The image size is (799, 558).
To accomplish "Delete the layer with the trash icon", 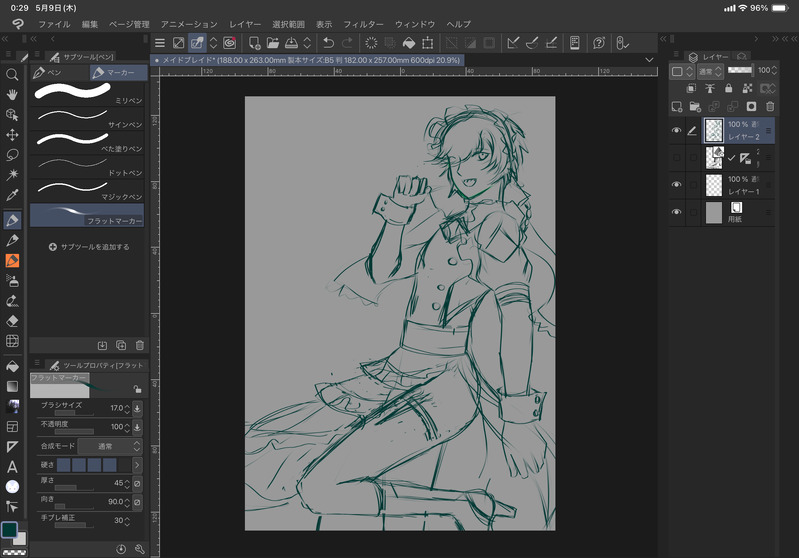I will [769, 106].
